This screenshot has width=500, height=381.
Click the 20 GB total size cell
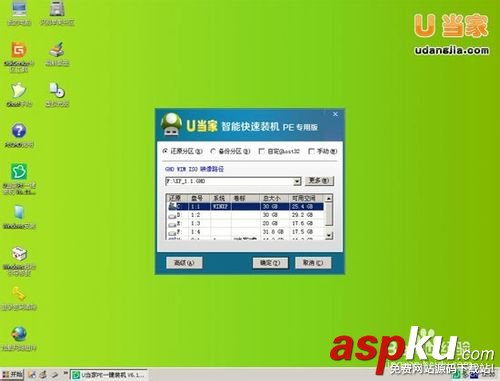point(274,224)
